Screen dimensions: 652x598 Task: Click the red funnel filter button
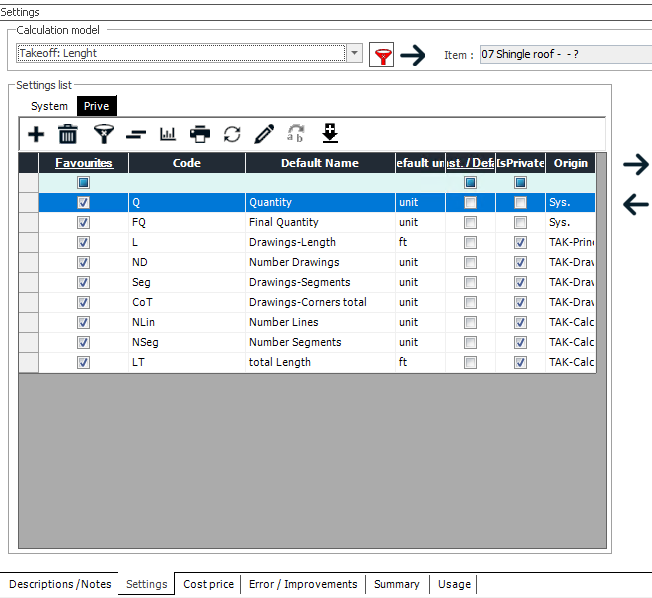[381, 54]
